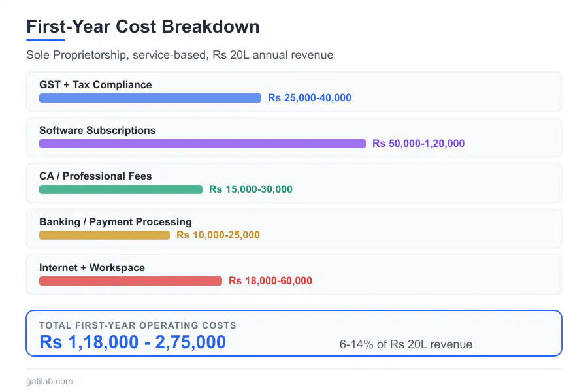Select the Software Subscriptions card

coord(293,138)
